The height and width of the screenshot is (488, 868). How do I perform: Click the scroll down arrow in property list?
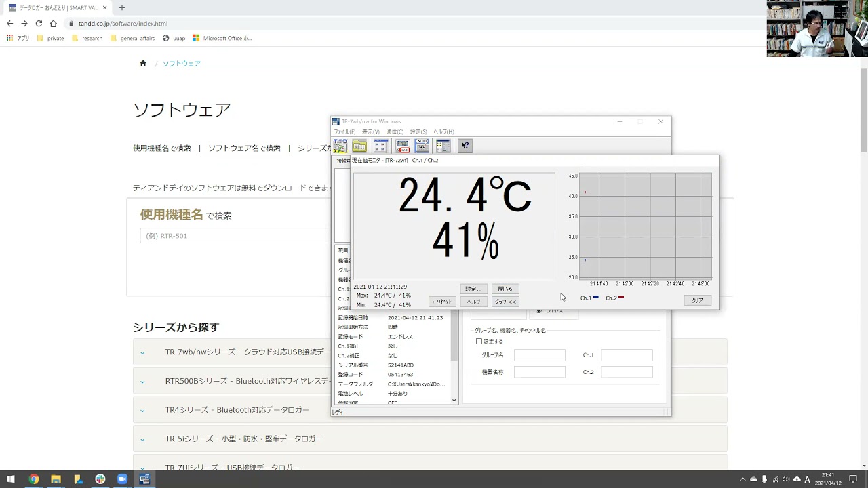pos(454,401)
